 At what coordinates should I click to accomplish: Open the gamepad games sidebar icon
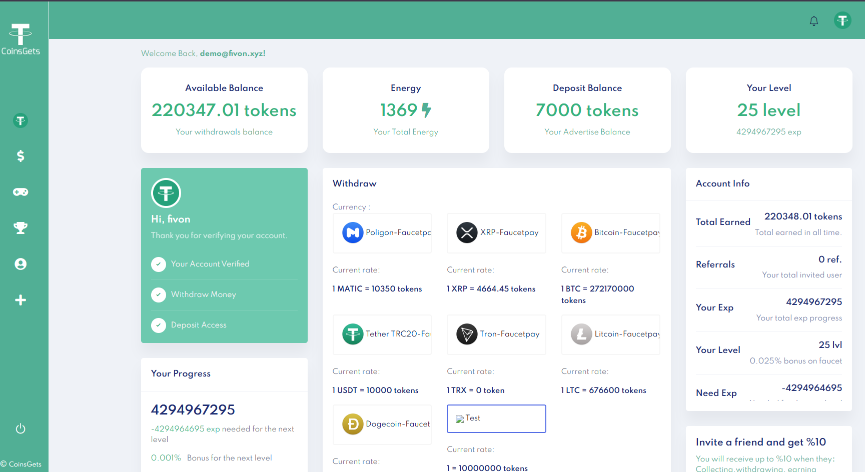pos(20,191)
